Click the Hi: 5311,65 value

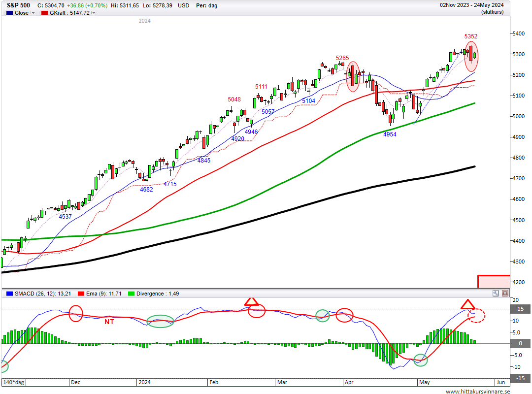125,5
